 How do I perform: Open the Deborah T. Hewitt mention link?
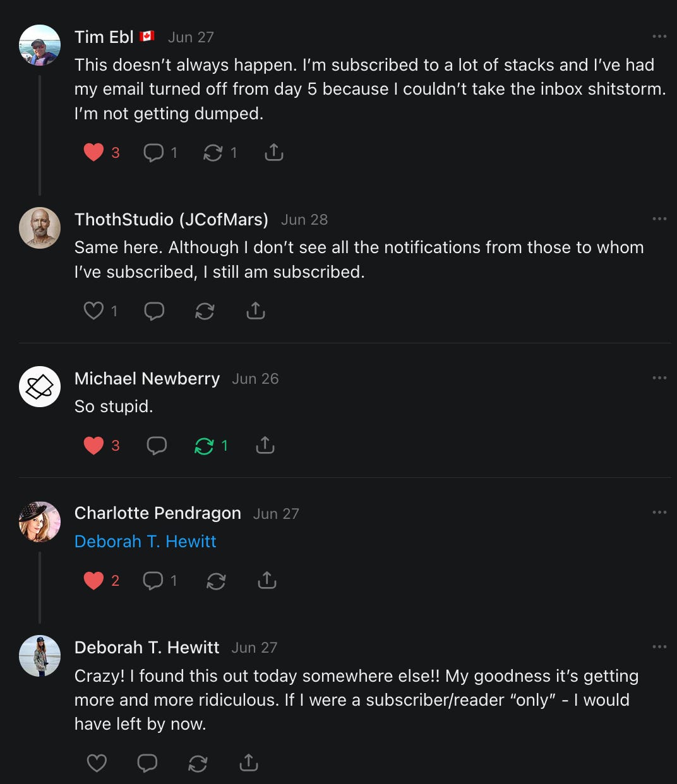[x=145, y=542]
